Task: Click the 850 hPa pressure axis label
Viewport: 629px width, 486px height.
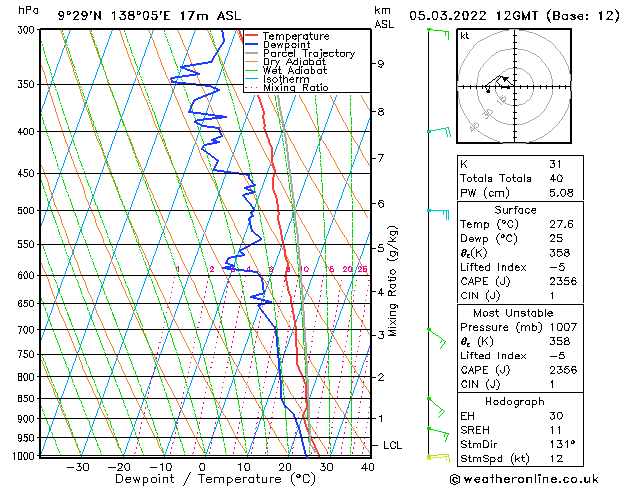Action: click(x=26, y=399)
